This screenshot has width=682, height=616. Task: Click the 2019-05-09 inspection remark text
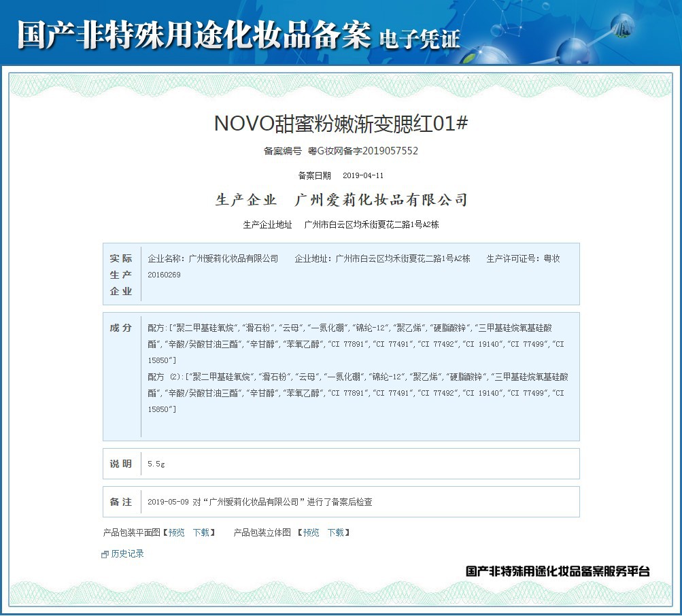[260, 502]
